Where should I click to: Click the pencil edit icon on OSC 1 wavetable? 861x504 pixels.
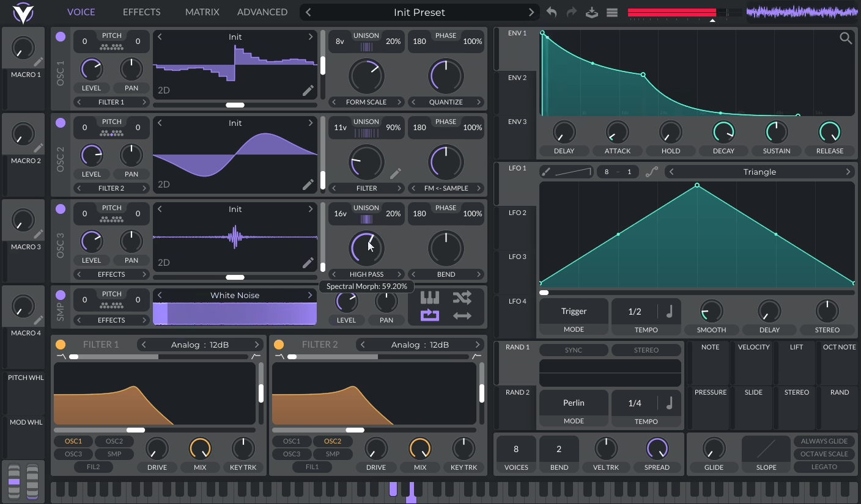coord(308,91)
